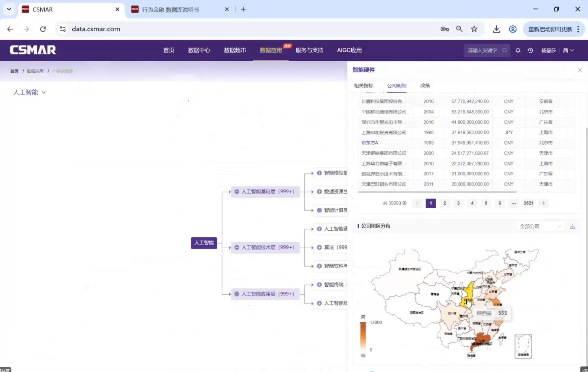Viewport: 588px width, 372px height.
Task: Open notifications bell icon
Action: pyautogui.click(x=518, y=50)
